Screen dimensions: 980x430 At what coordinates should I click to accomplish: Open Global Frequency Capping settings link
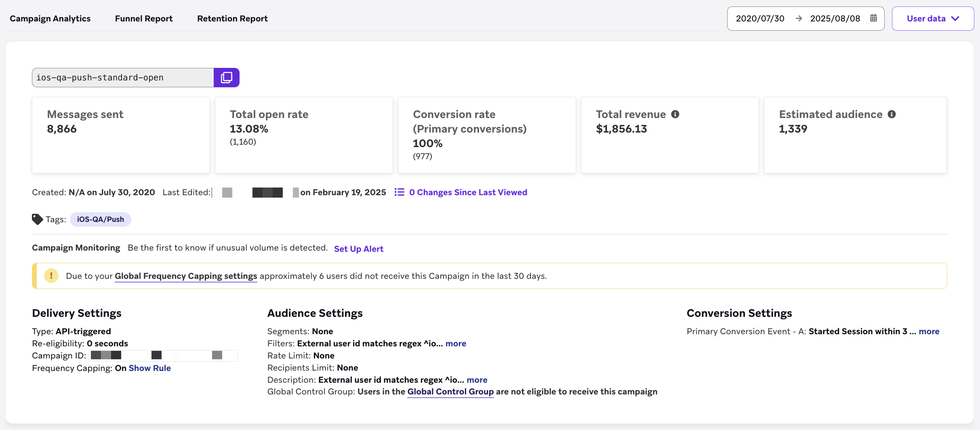[x=186, y=276]
